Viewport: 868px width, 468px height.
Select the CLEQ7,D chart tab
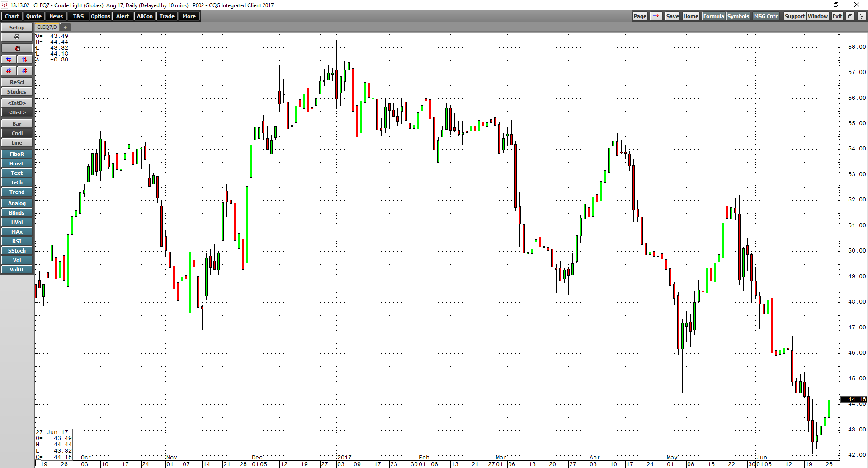pos(46,27)
